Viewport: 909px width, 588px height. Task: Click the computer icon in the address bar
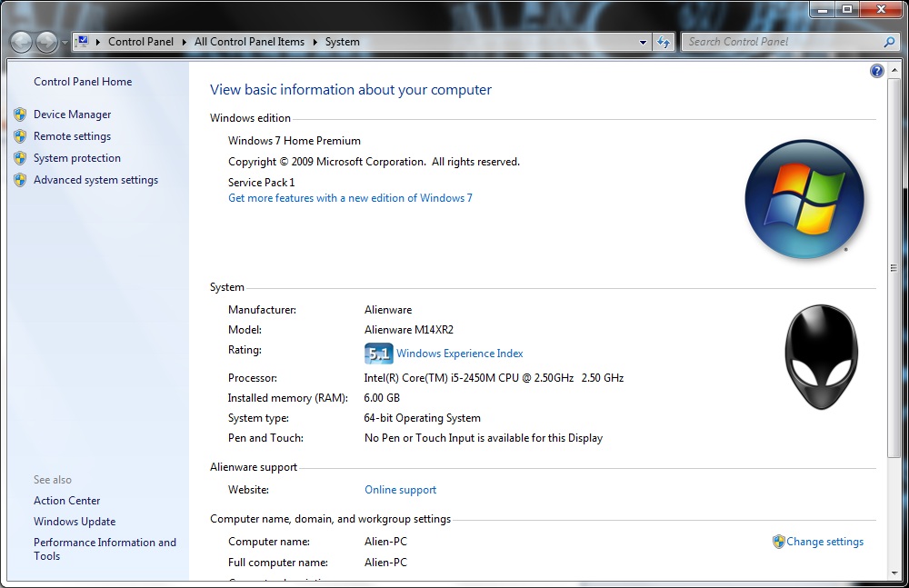(x=83, y=42)
